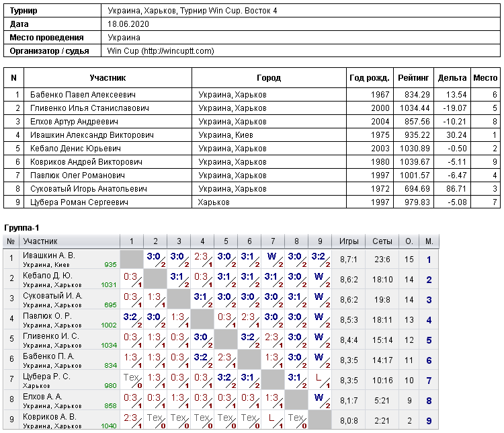Viewport: 504px width, 433px height.
Task: Click the Группа-1 heading
Action: pyautogui.click(x=22, y=228)
